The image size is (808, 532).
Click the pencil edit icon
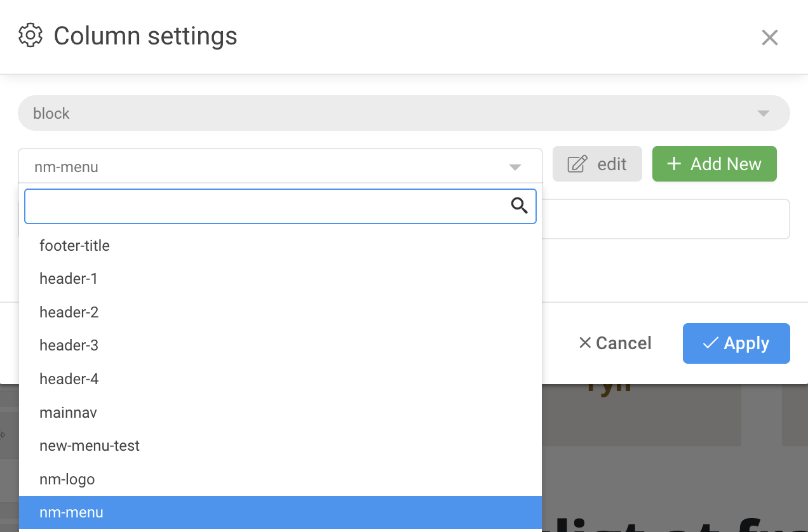[577, 164]
